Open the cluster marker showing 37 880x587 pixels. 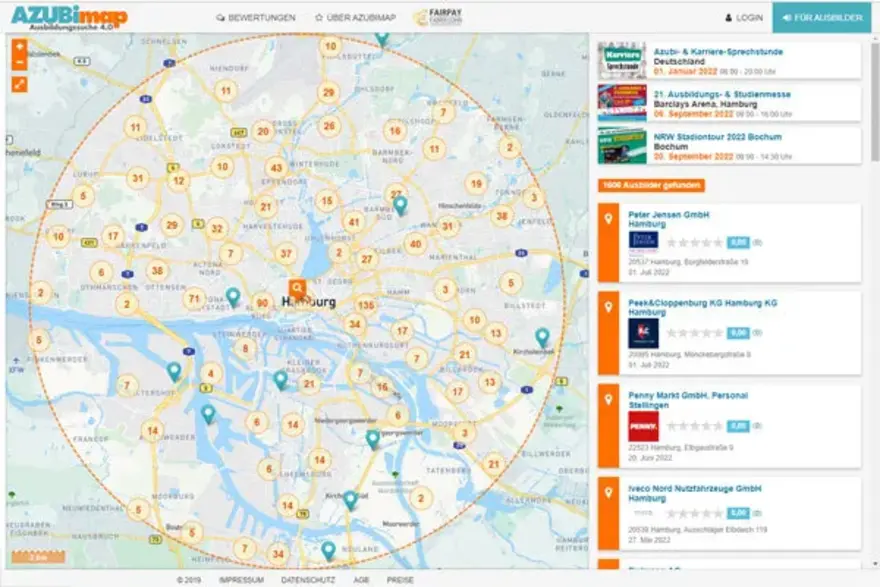pyautogui.click(x=286, y=254)
